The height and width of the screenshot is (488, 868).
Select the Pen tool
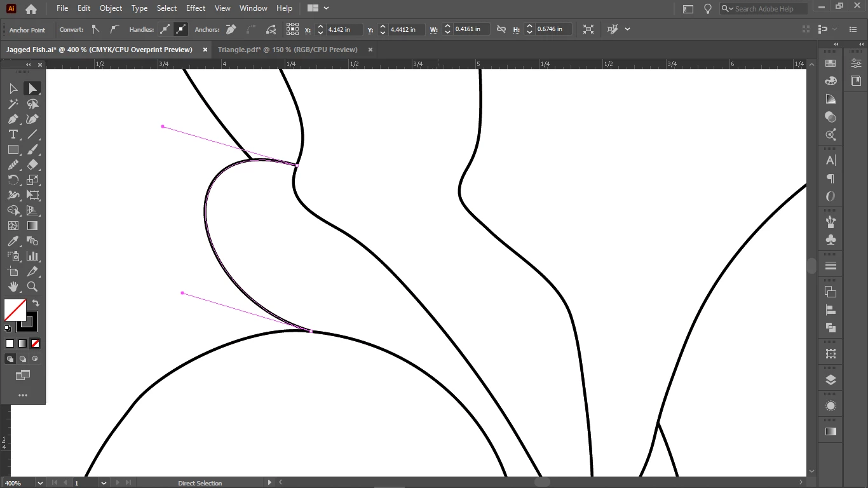[x=13, y=119]
